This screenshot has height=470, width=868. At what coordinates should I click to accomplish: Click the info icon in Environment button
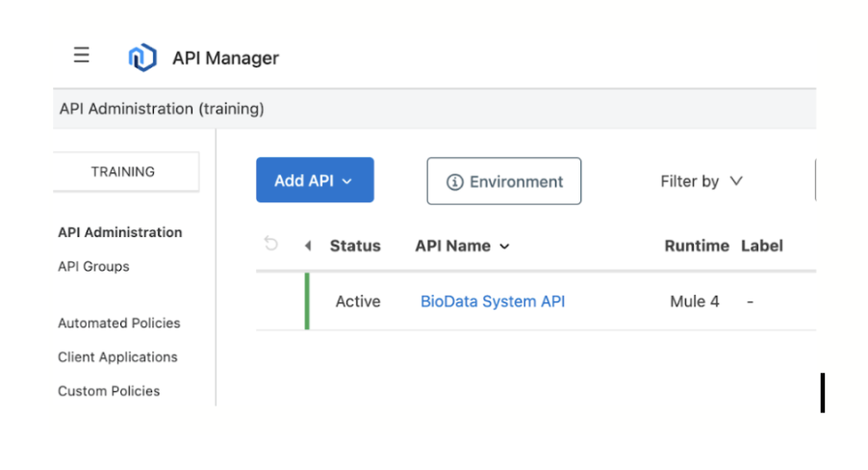click(x=454, y=182)
